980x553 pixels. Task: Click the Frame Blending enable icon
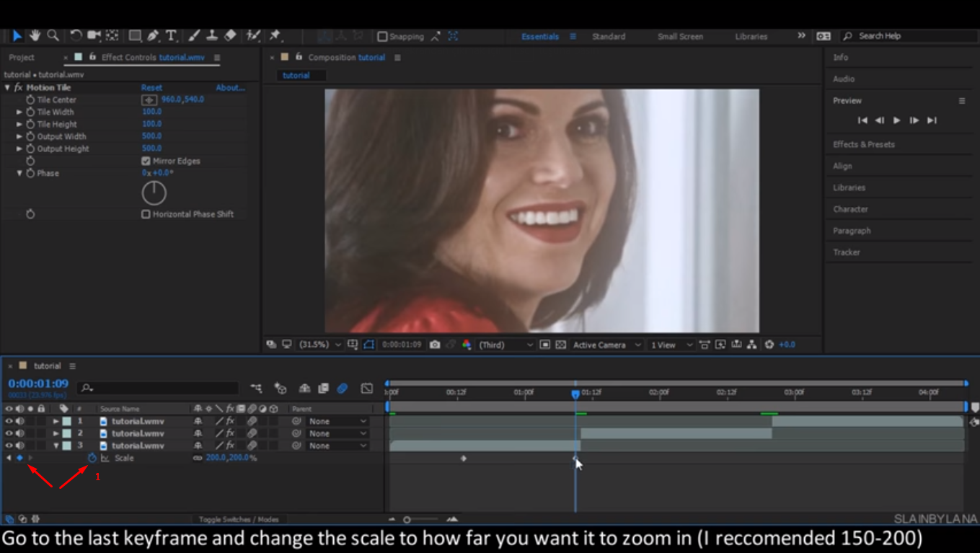(324, 389)
